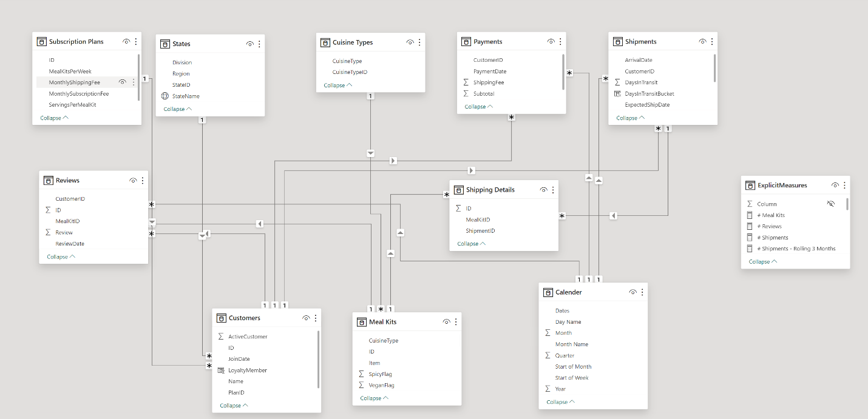
Task: Click the scrollbar in the Customers table
Action: click(318, 358)
